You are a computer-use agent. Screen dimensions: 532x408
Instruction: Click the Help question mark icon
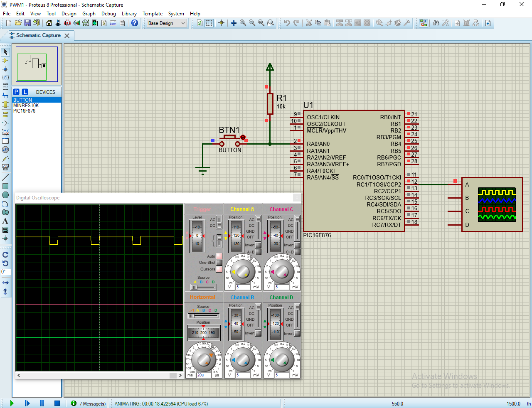pyautogui.click(x=135, y=23)
